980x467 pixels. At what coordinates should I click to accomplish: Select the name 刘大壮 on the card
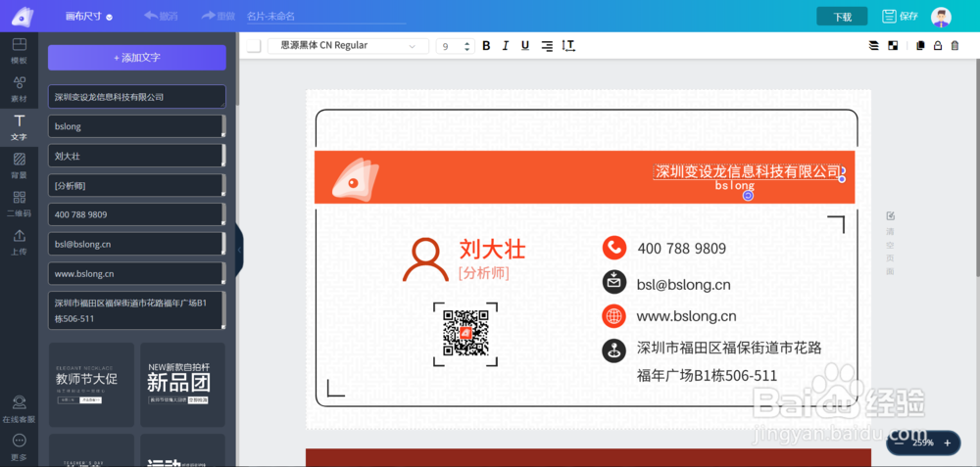click(493, 249)
